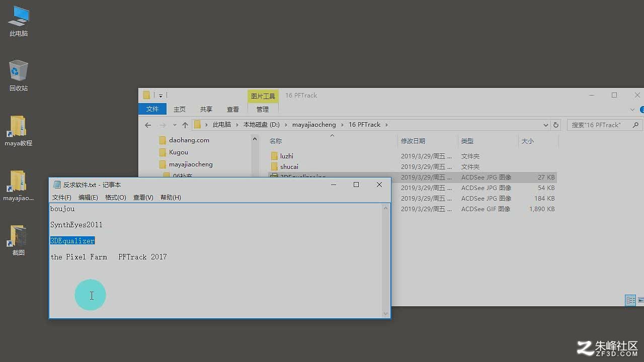This screenshot has width=644, height=362.
Task: Click 此电脑 in address path
Action: coord(222,125)
